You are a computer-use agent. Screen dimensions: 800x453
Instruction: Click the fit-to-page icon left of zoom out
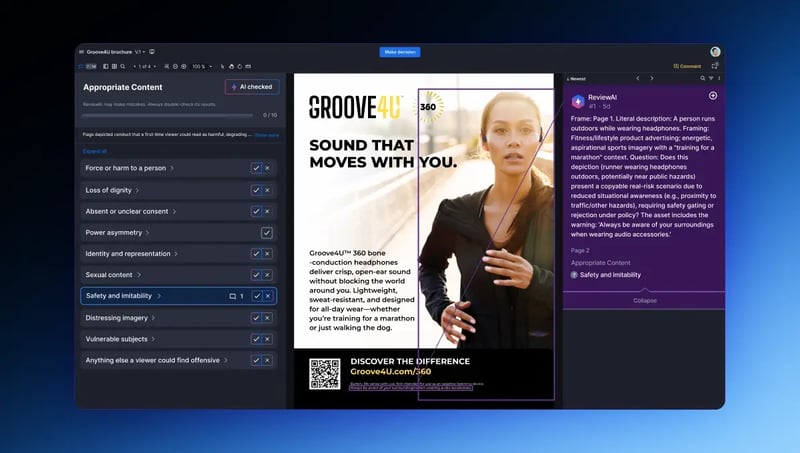click(x=166, y=66)
